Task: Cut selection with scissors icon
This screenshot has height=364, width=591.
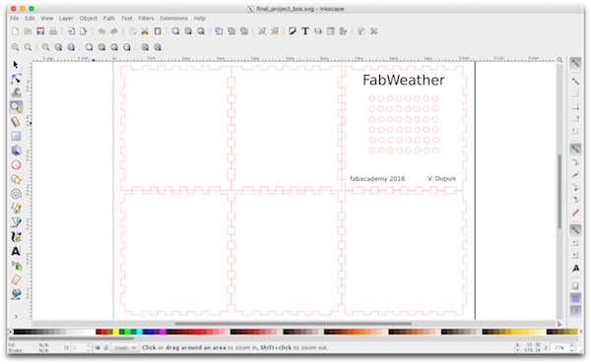Action: 145,31
